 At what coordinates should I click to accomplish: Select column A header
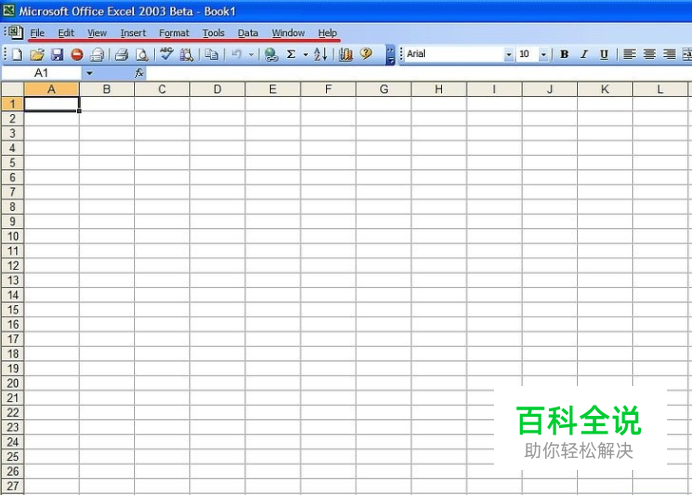52,90
